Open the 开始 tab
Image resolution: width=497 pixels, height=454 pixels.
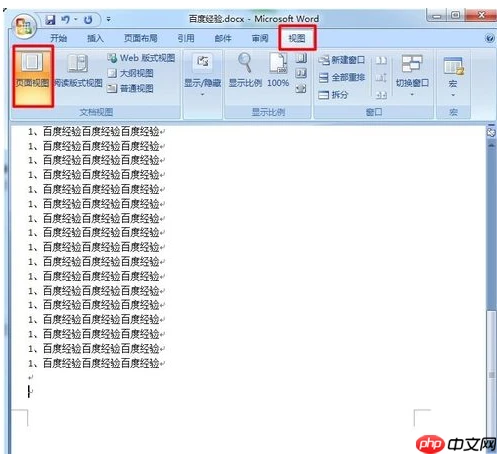tap(59, 38)
